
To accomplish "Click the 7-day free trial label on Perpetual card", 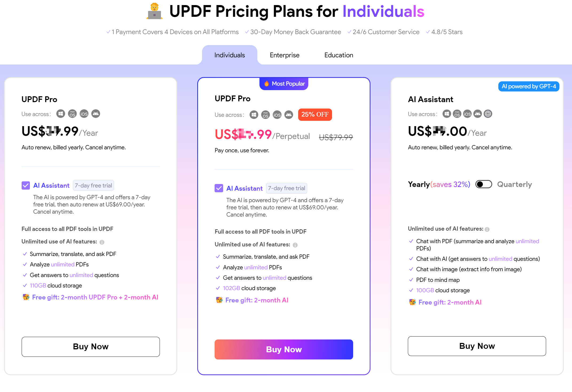I will [x=286, y=188].
